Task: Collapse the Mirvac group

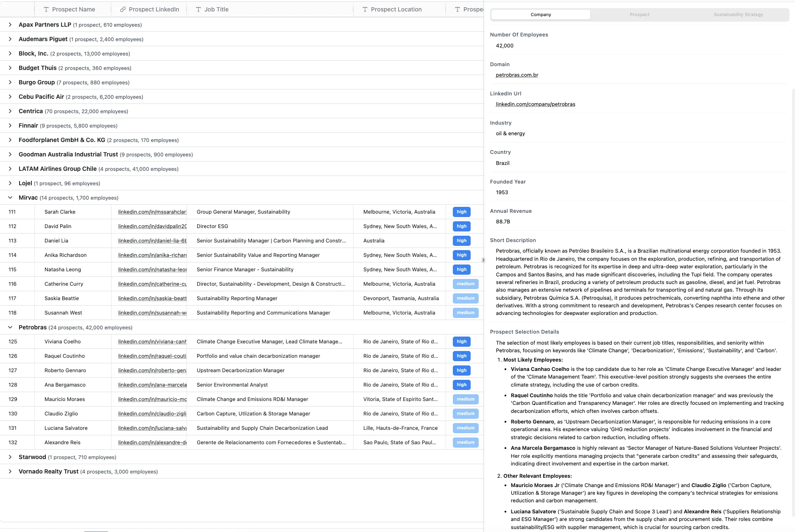Action: [10, 198]
